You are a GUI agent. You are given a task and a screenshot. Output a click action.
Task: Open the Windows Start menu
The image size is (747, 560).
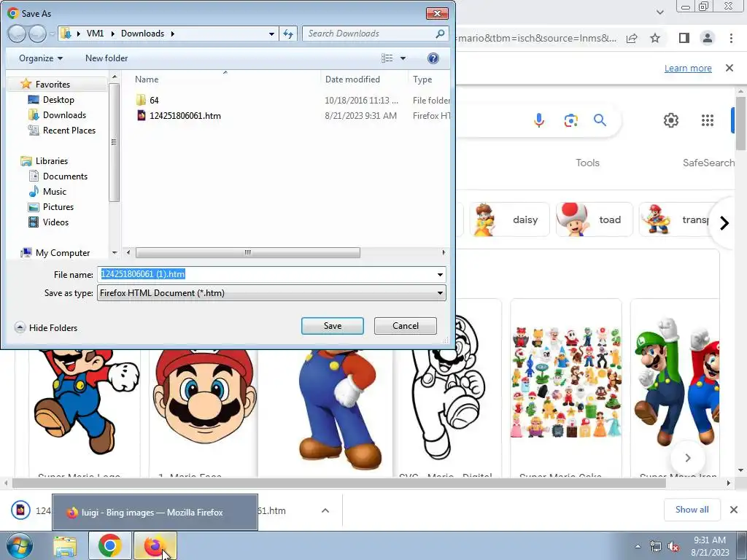pos(20,546)
